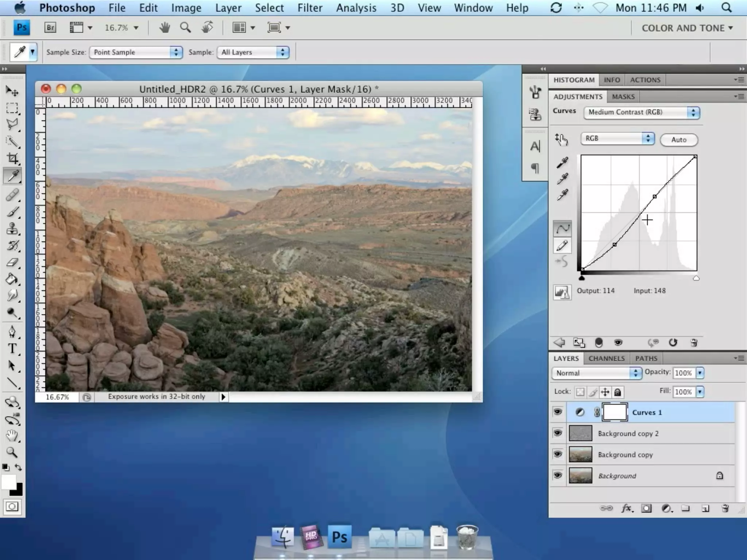Click the white point slider triangle

point(696,279)
